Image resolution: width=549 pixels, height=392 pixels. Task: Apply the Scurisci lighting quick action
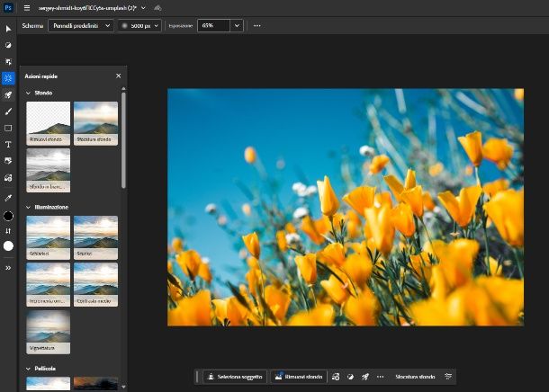96,237
